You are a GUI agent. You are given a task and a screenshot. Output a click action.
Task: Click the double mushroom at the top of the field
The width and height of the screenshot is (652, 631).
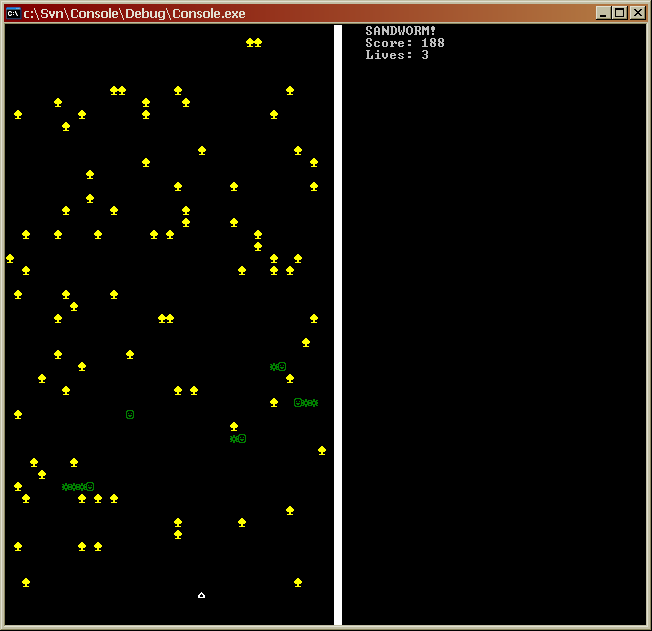point(254,42)
